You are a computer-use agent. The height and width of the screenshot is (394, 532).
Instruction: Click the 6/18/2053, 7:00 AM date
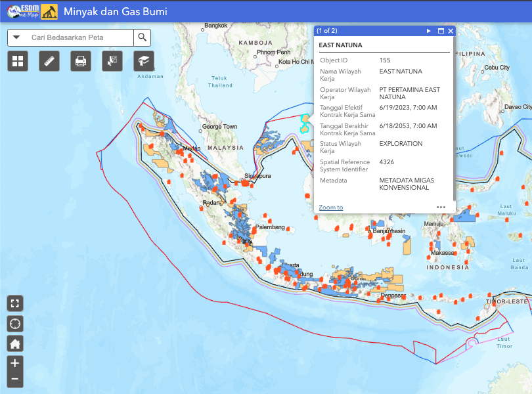(x=408, y=126)
